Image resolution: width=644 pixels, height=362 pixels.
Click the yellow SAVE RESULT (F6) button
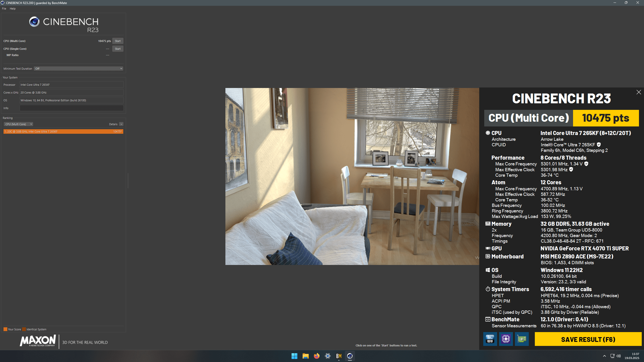588,339
